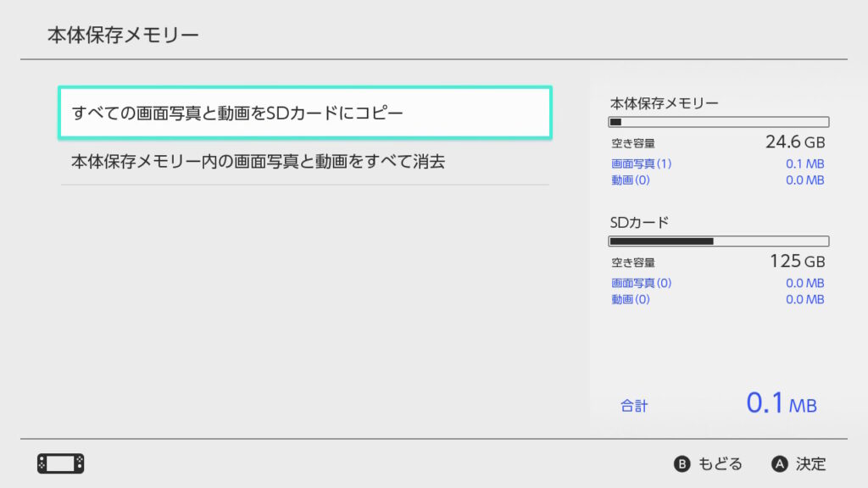Click 画面写真 (0) under SD card
Viewport: 868px width, 488px height.
click(641, 283)
